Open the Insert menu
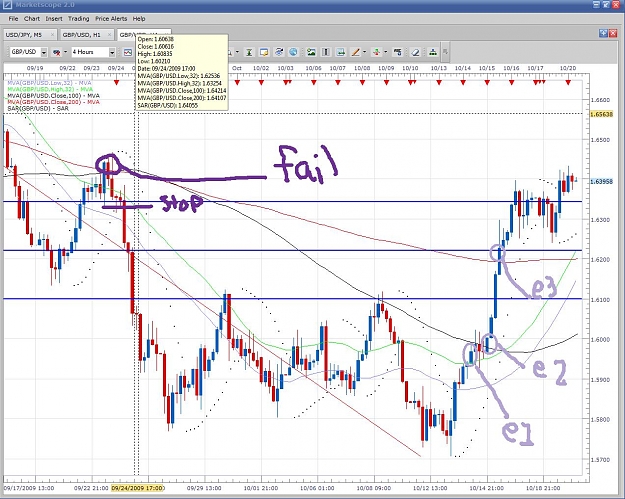 click(54, 19)
